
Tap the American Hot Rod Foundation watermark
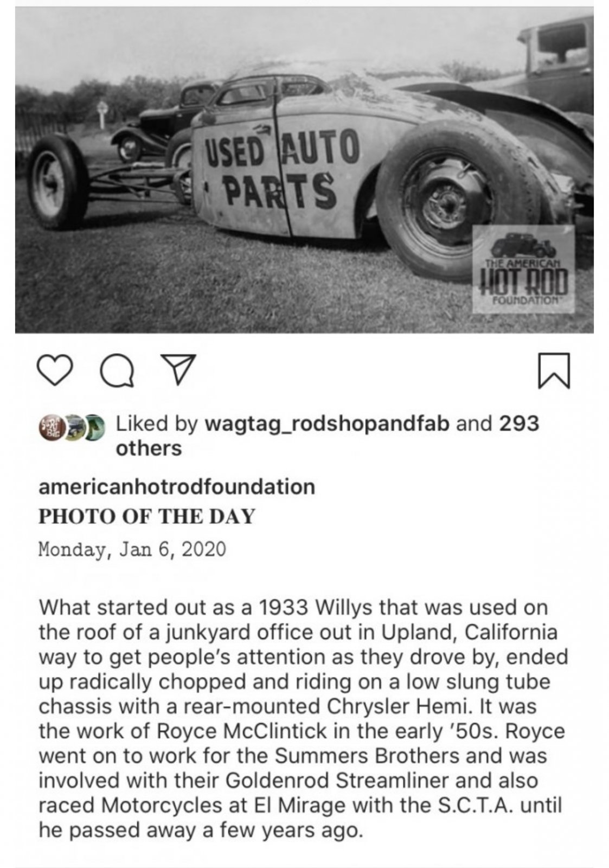point(524,270)
